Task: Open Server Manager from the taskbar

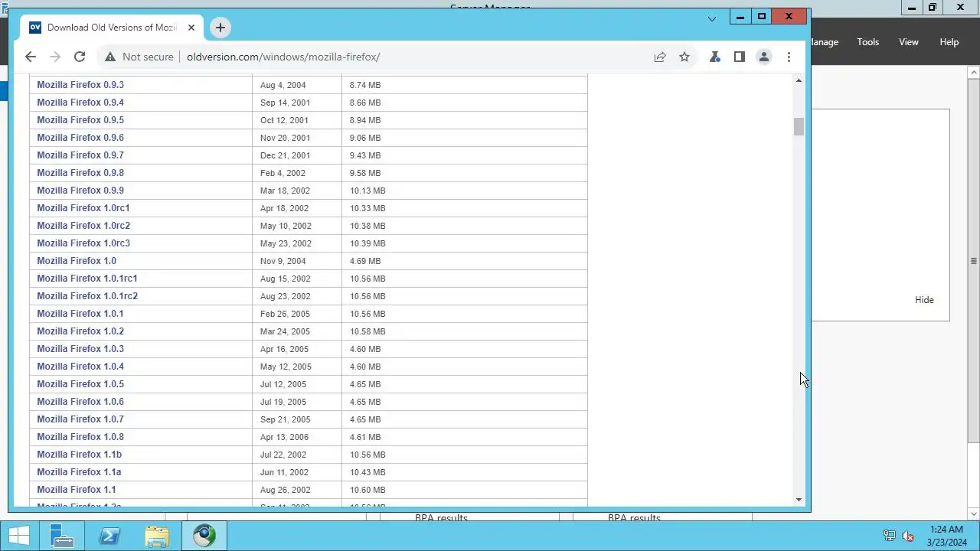Action: tap(62, 536)
